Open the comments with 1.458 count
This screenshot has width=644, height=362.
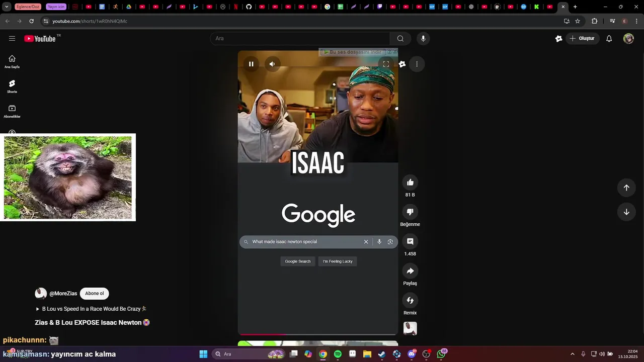[410, 241]
